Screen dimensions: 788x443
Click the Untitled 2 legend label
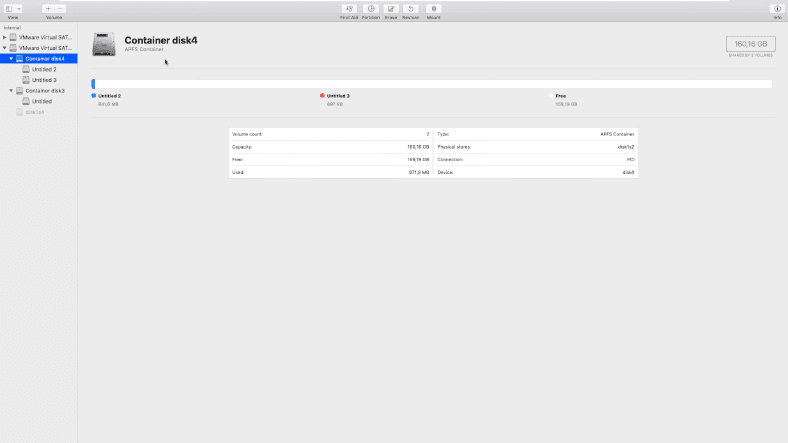click(110, 96)
